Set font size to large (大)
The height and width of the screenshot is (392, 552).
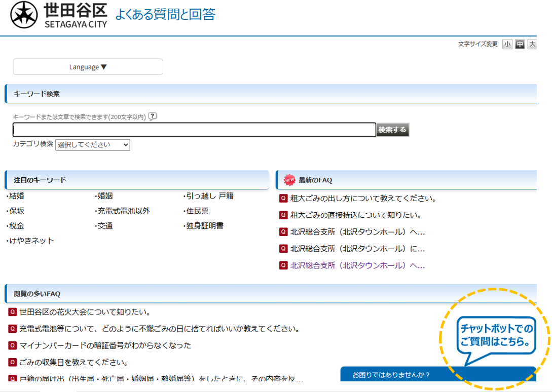pyautogui.click(x=532, y=45)
